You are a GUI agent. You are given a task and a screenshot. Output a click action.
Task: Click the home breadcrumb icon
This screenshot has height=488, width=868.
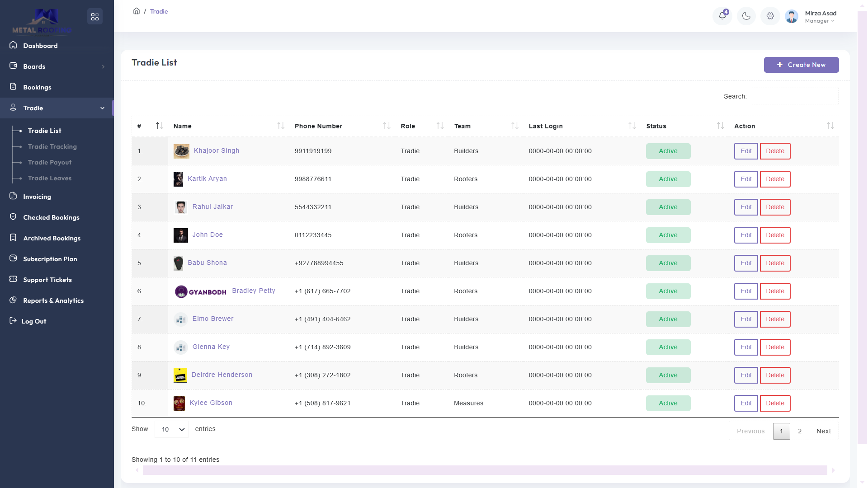136,11
